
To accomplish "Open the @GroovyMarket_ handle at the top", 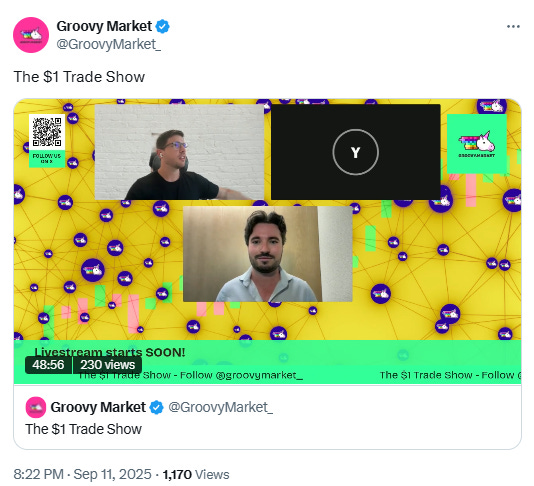I will 109,45.
